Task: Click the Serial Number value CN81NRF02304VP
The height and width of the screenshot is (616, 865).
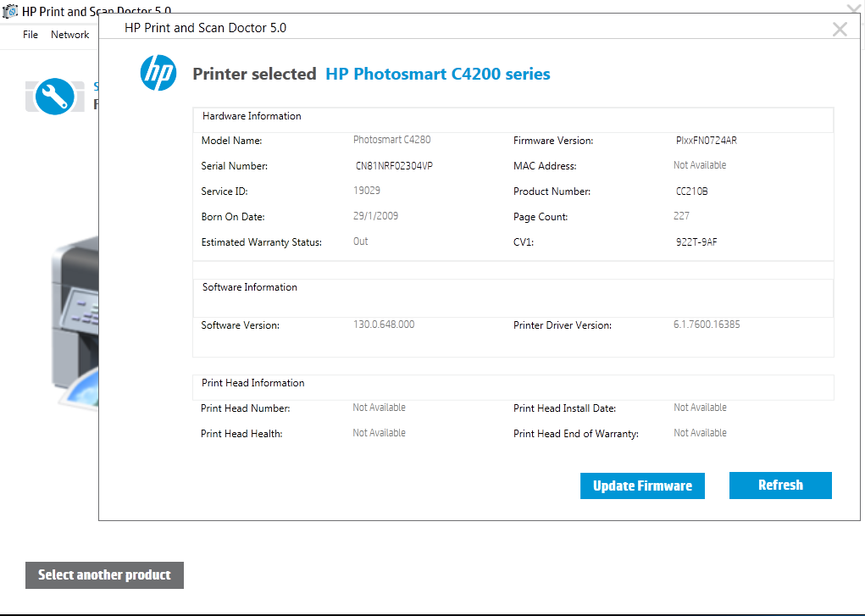Action: coord(396,166)
